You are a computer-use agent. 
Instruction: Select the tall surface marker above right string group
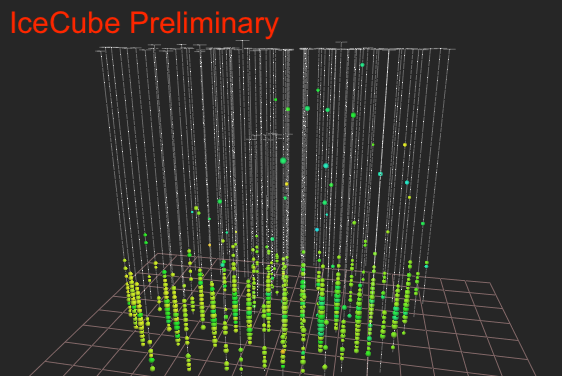click(341, 45)
